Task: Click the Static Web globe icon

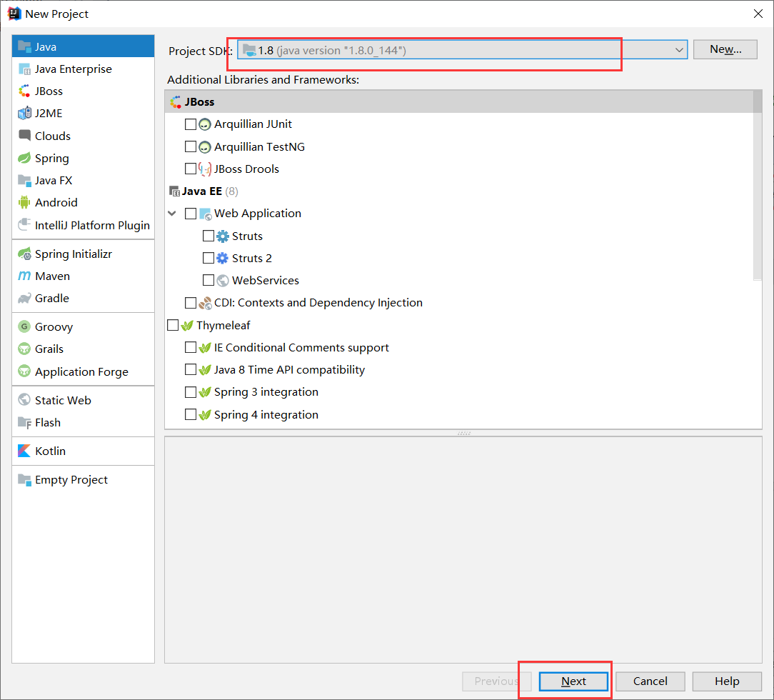Action: (x=24, y=399)
